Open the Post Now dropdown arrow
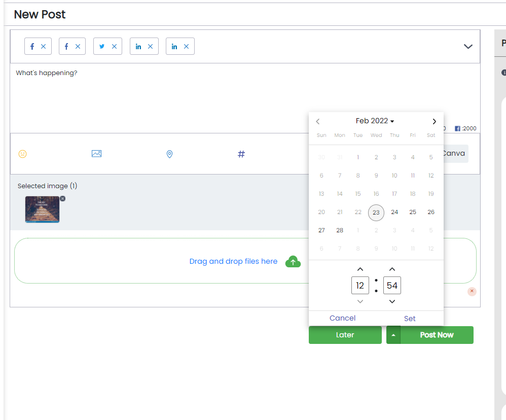 [393, 335]
